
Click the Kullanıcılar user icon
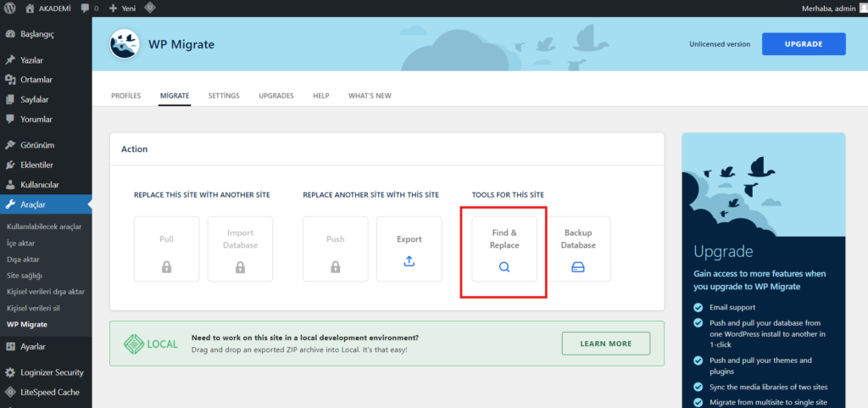click(10, 185)
